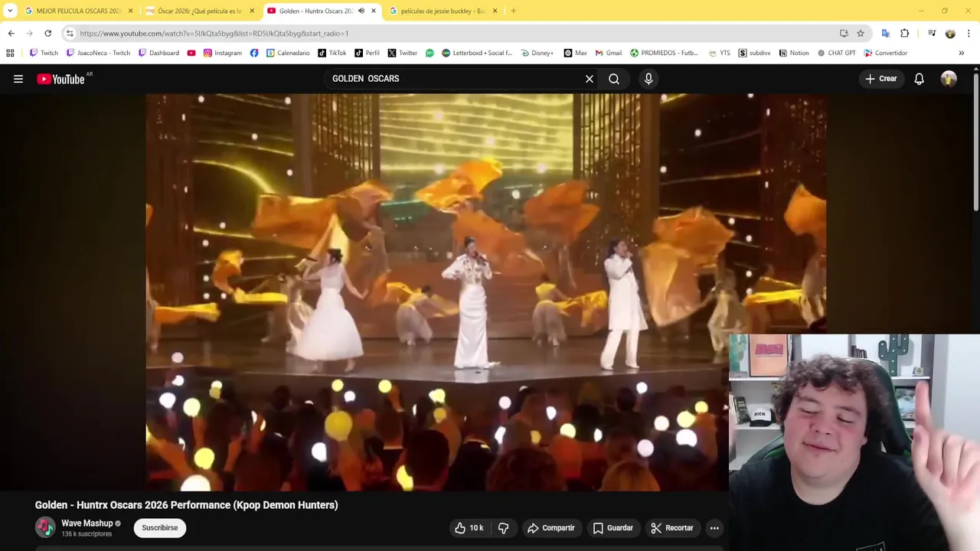
Task: Open Chrome three-dot menu
Action: pos(969,34)
